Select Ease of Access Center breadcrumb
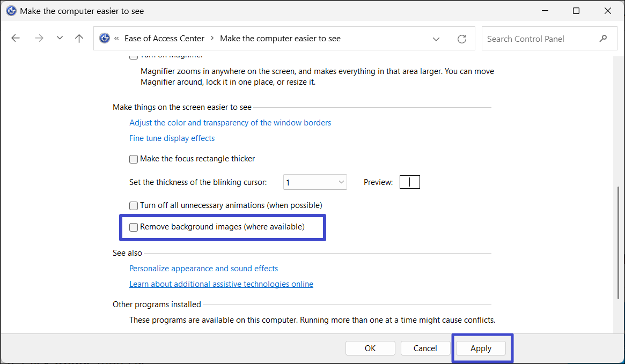Screen dimensions: 625x364 click(164, 39)
